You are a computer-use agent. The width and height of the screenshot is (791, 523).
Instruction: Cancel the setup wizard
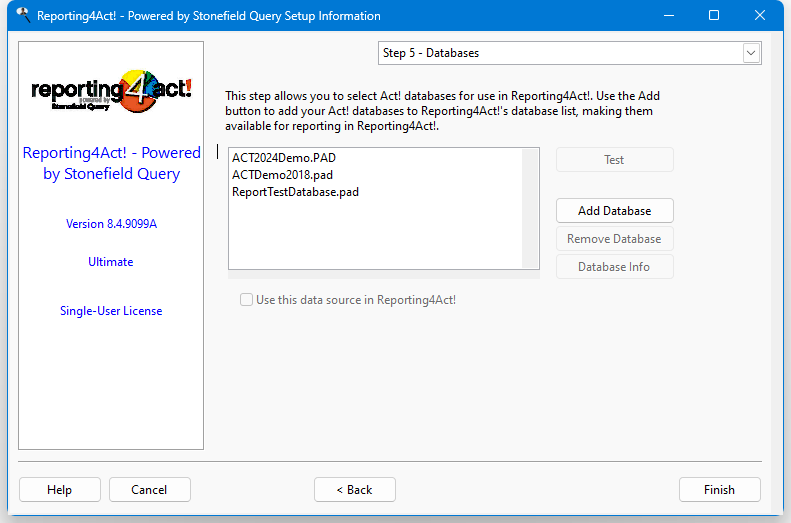tap(149, 490)
